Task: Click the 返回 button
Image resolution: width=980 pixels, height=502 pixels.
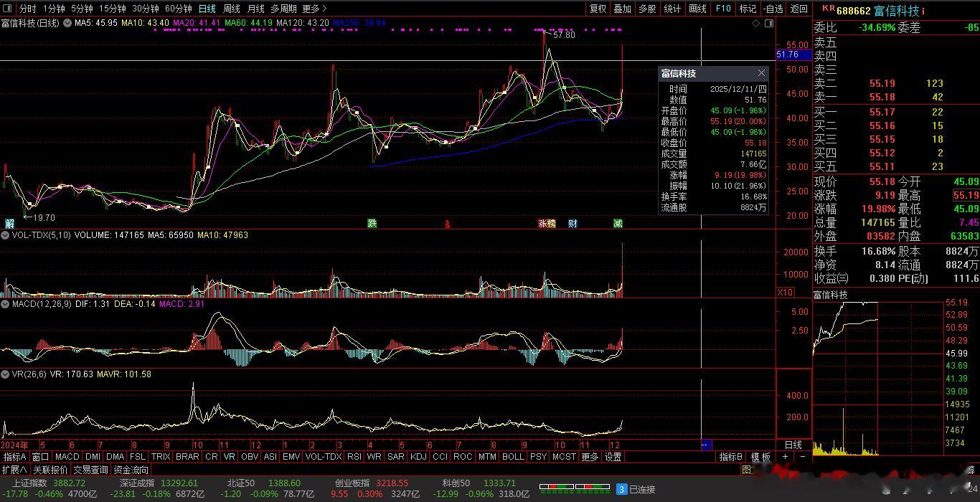Action: click(798, 9)
